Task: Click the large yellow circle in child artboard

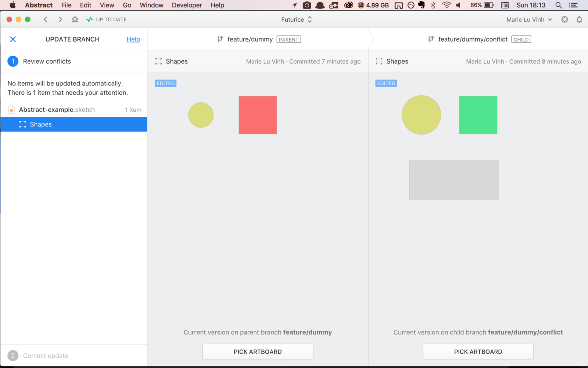Action: coord(422,115)
